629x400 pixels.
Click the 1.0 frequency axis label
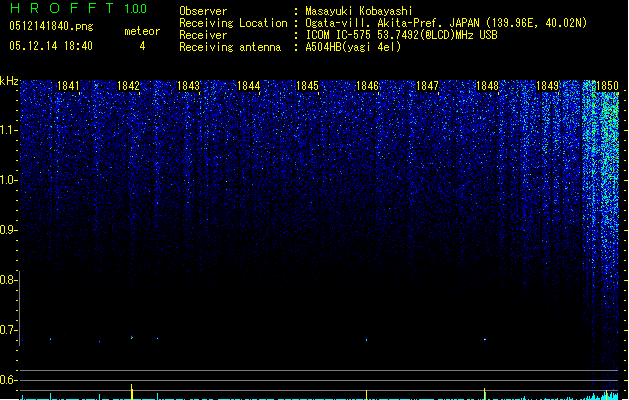pos(8,180)
